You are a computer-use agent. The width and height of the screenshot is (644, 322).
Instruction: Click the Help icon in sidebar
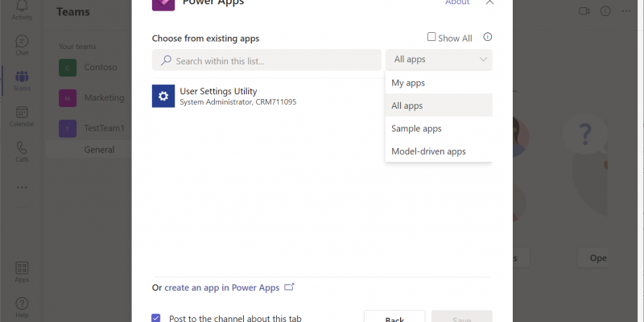click(22, 305)
